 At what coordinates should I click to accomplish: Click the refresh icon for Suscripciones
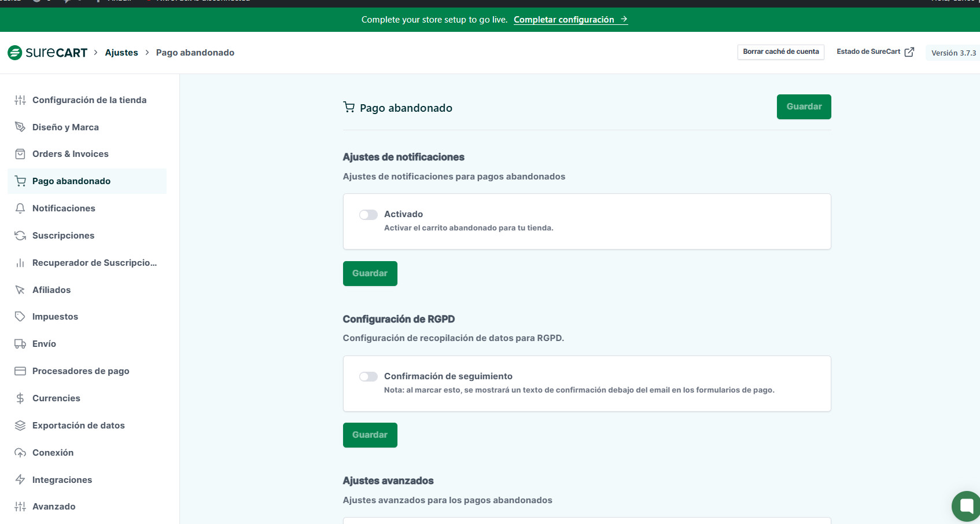[20, 236]
